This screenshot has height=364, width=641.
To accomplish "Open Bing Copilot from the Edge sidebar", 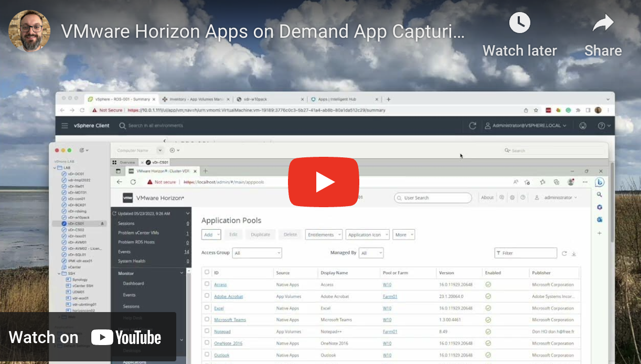I will pos(600,182).
